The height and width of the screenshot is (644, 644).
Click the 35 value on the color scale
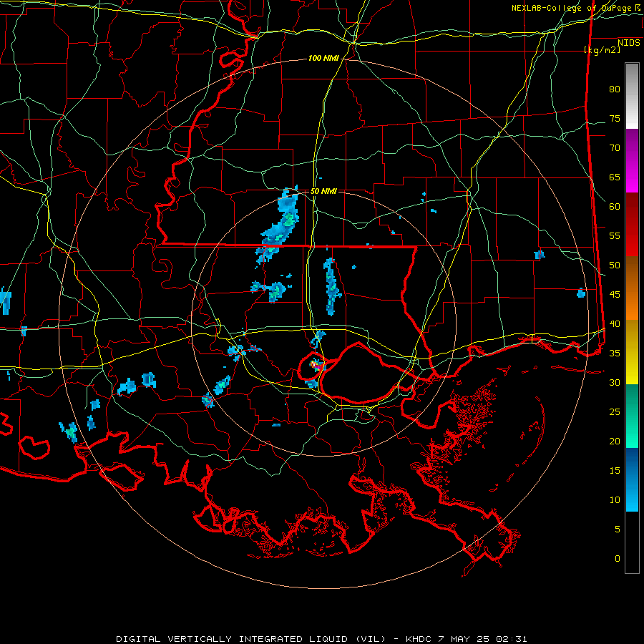615,353
